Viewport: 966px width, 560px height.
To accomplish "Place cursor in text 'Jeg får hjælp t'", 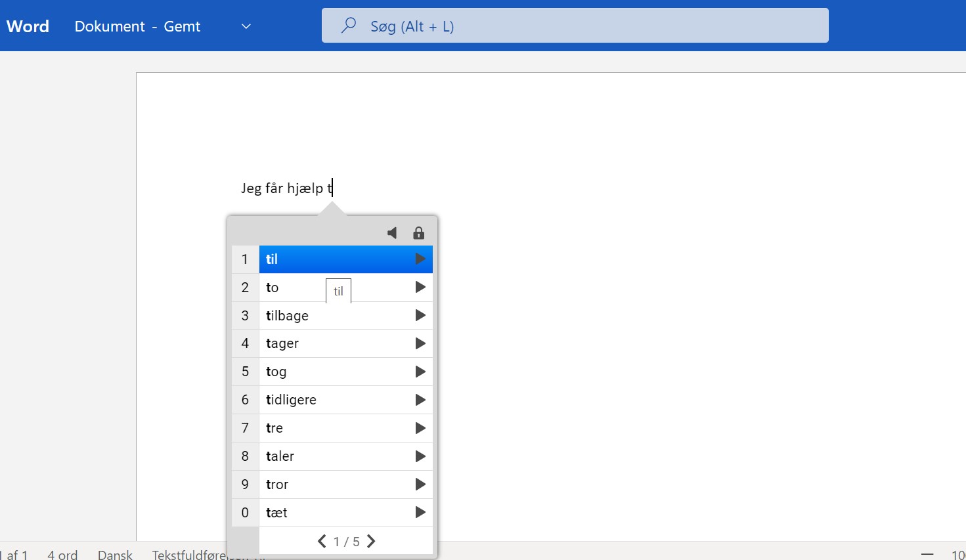I will [286, 188].
